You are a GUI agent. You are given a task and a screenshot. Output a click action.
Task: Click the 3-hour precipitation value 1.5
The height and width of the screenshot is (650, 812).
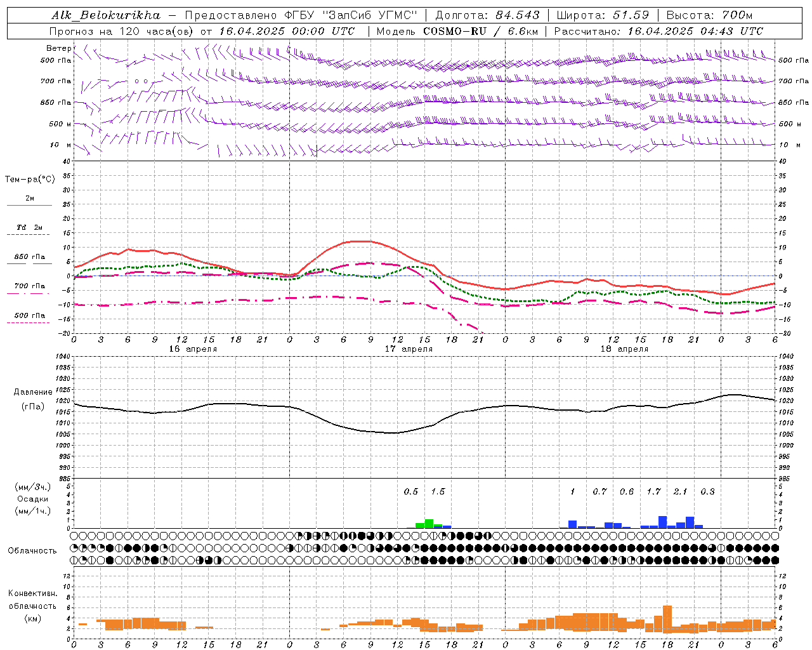[x=438, y=492]
